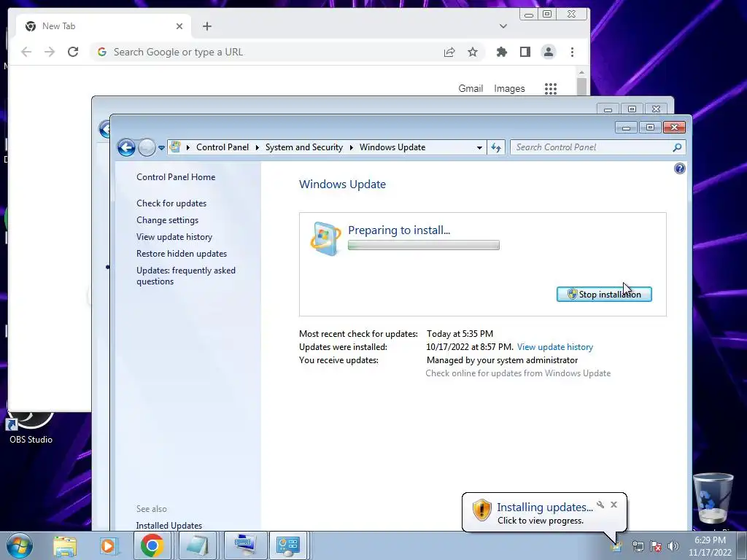Click Chrome's back arrow
This screenshot has height=560, width=747.
(26, 52)
